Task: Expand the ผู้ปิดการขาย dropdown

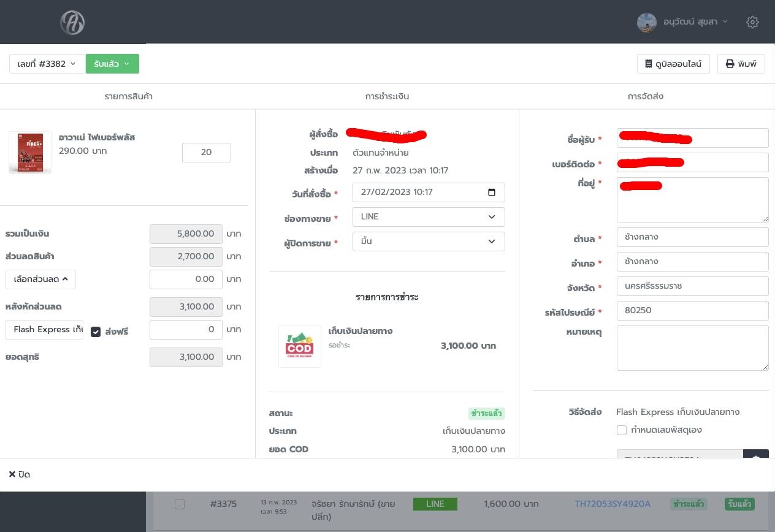Action: pos(429,241)
